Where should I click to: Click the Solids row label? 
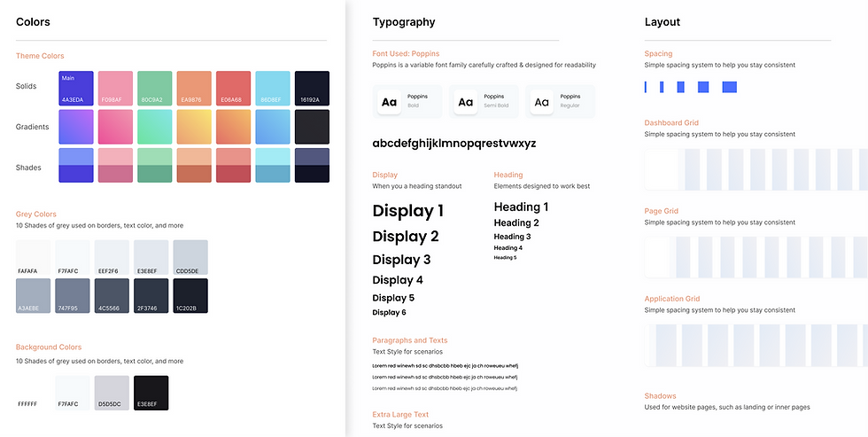(x=26, y=86)
